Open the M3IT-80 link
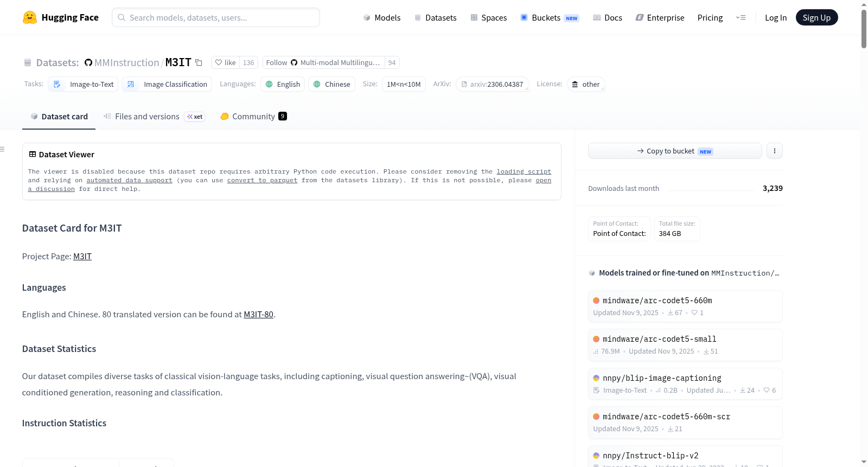This screenshot has width=868, height=467. click(258, 314)
